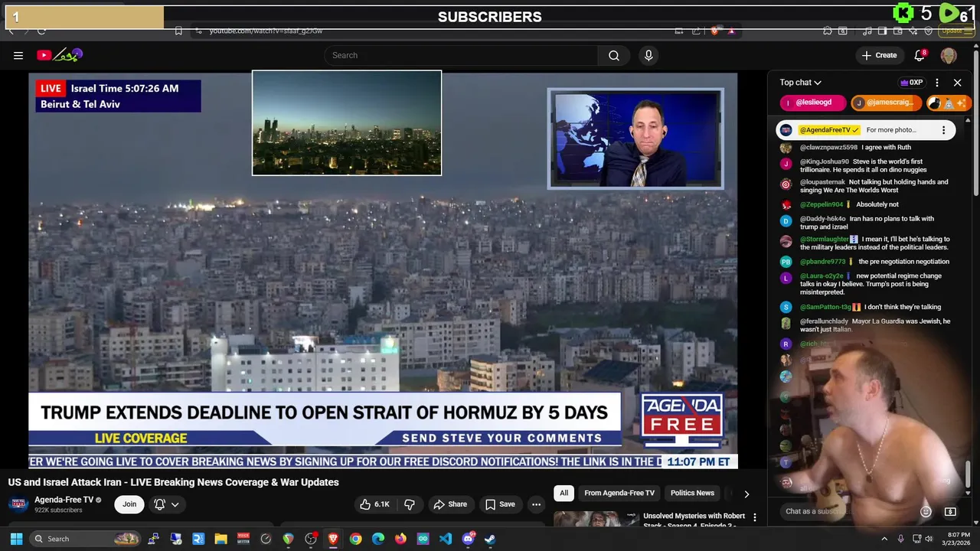Screen dimensions: 980x551
Task: Open Unsolved Mysteries video thumbnail
Action: point(596,520)
